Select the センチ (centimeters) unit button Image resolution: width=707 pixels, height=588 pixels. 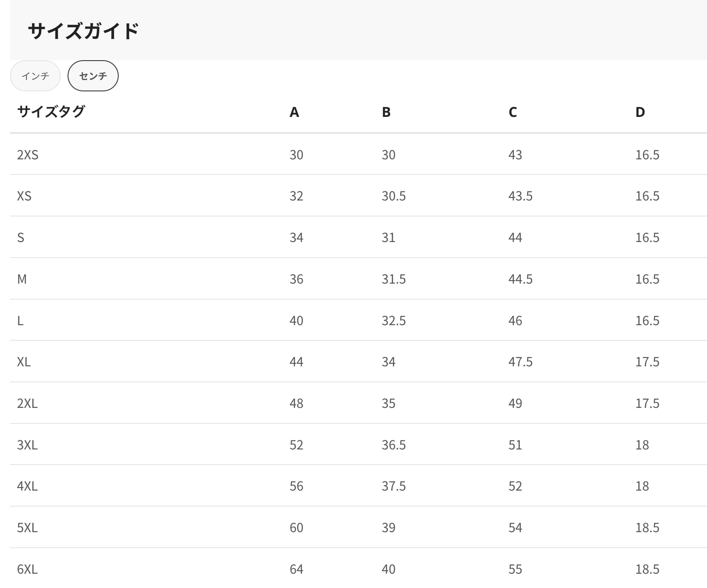pyautogui.click(x=93, y=76)
